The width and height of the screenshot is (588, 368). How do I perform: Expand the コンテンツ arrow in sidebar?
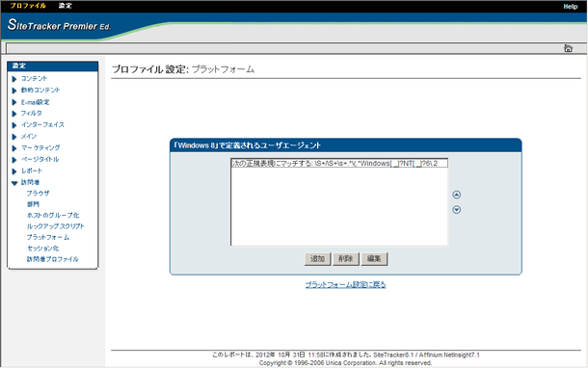coord(14,79)
